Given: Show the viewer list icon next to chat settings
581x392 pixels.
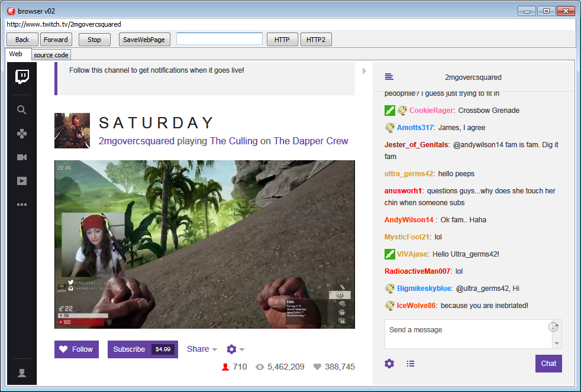Looking at the screenshot, I should tap(411, 364).
